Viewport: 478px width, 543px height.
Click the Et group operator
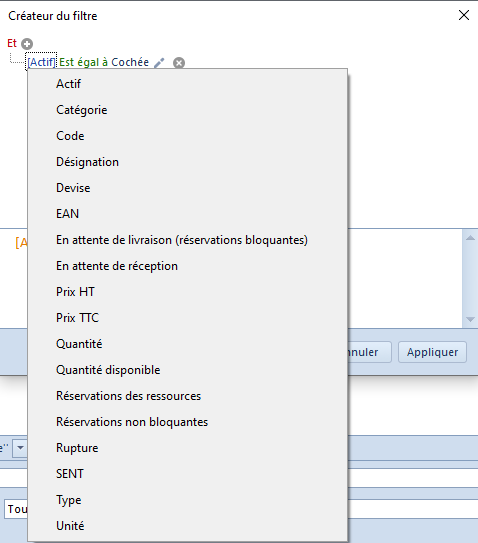coord(12,43)
